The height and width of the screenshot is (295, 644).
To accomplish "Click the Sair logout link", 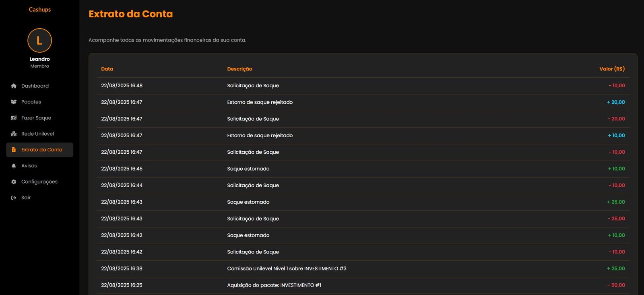I will tap(26, 198).
